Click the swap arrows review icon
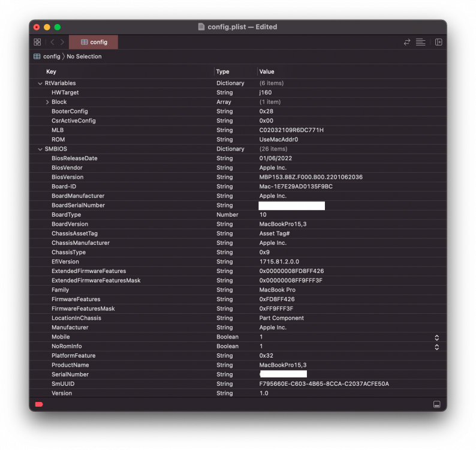Screen dimensions: 476x450 tap(407, 42)
